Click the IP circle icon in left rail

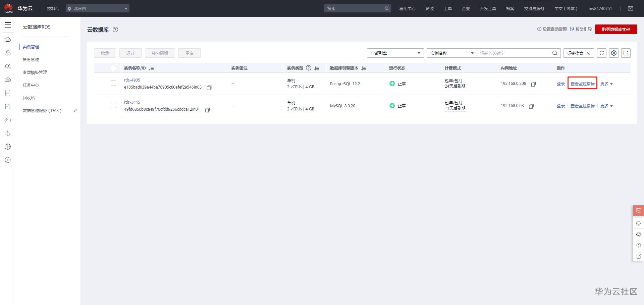tap(8, 160)
